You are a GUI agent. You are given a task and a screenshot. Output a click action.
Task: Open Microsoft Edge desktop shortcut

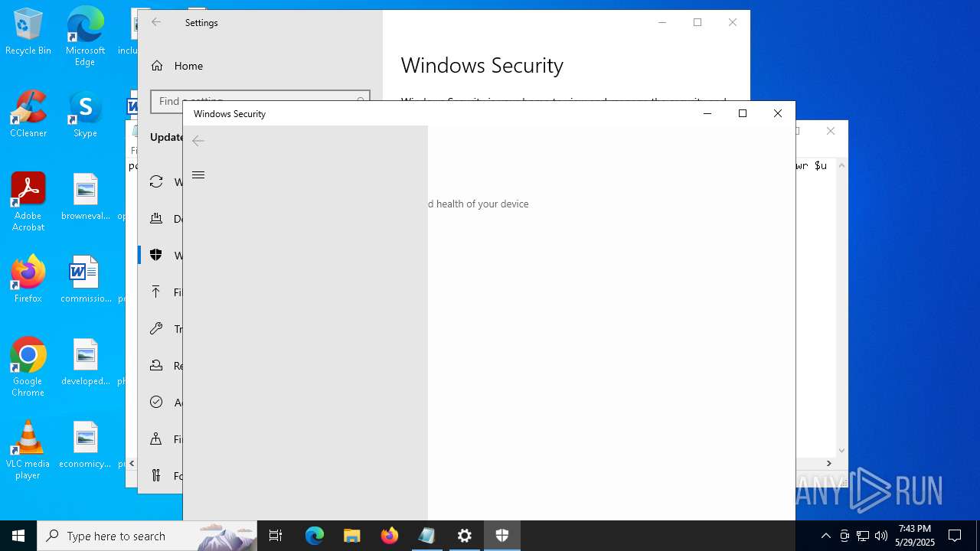[x=85, y=36]
